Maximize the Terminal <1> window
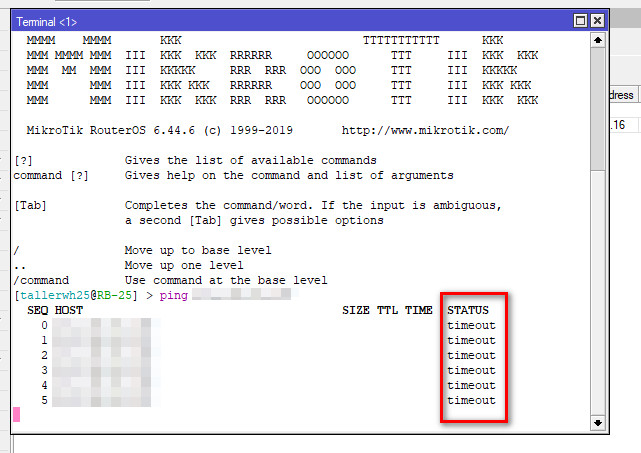The height and width of the screenshot is (453, 641). point(580,20)
